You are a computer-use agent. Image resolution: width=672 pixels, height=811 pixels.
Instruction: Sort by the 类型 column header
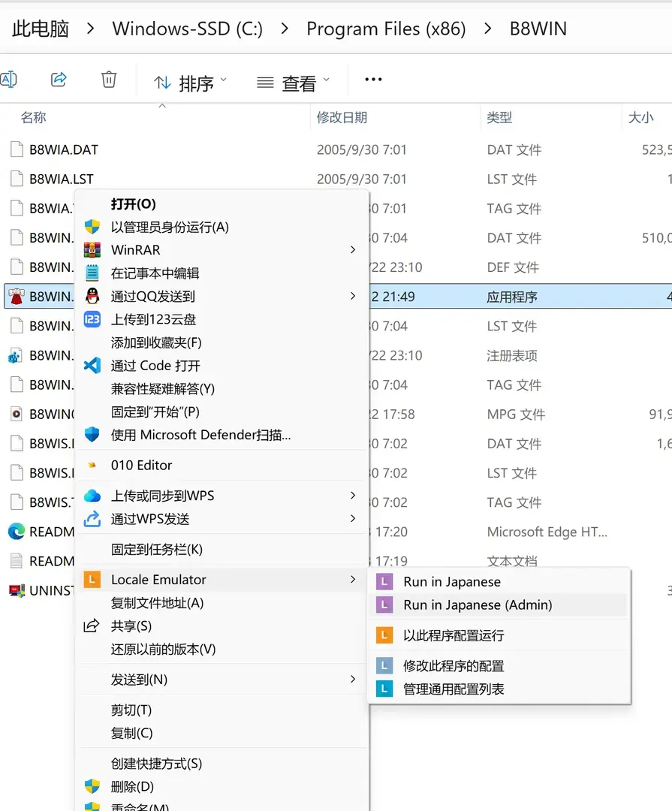pos(499,117)
